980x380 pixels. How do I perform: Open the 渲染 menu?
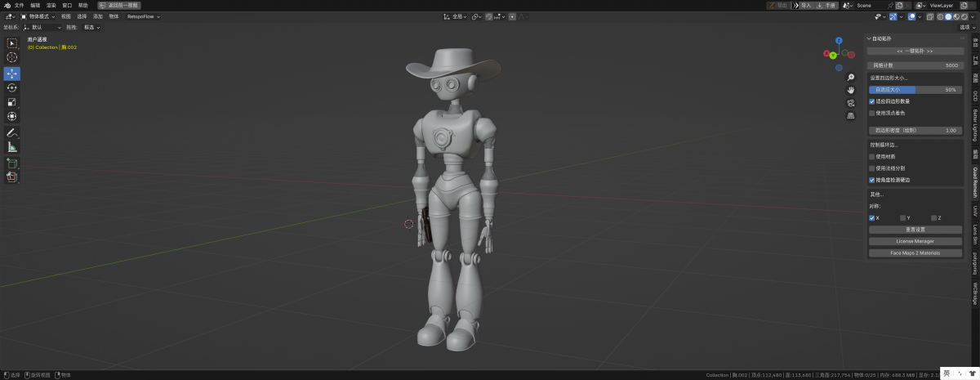pyautogui.click(x=51, y=5)
